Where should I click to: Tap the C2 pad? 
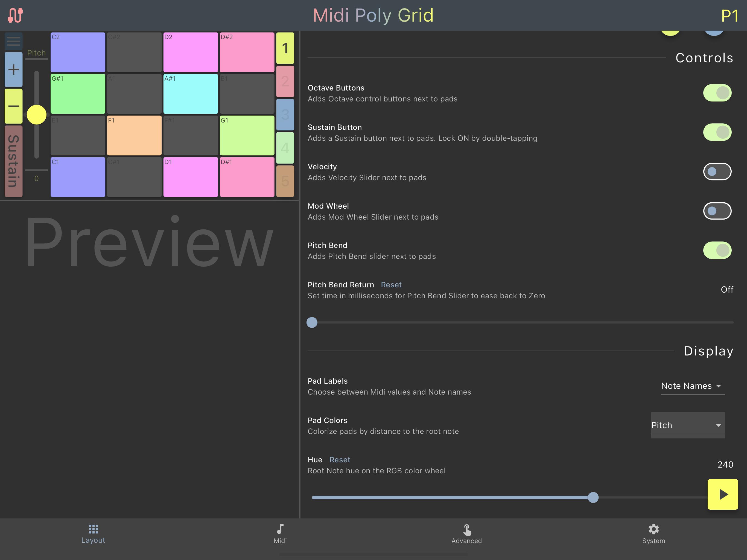pyautogui.click(x=78, y=52)
